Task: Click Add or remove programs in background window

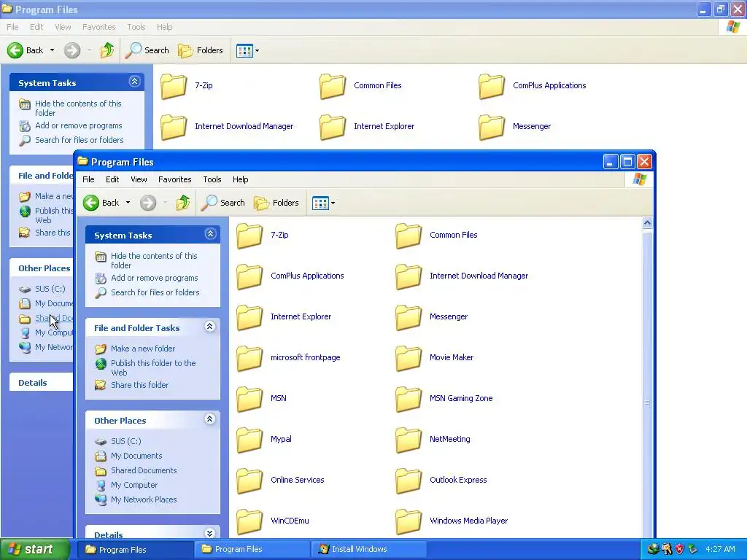Action: 79,125
